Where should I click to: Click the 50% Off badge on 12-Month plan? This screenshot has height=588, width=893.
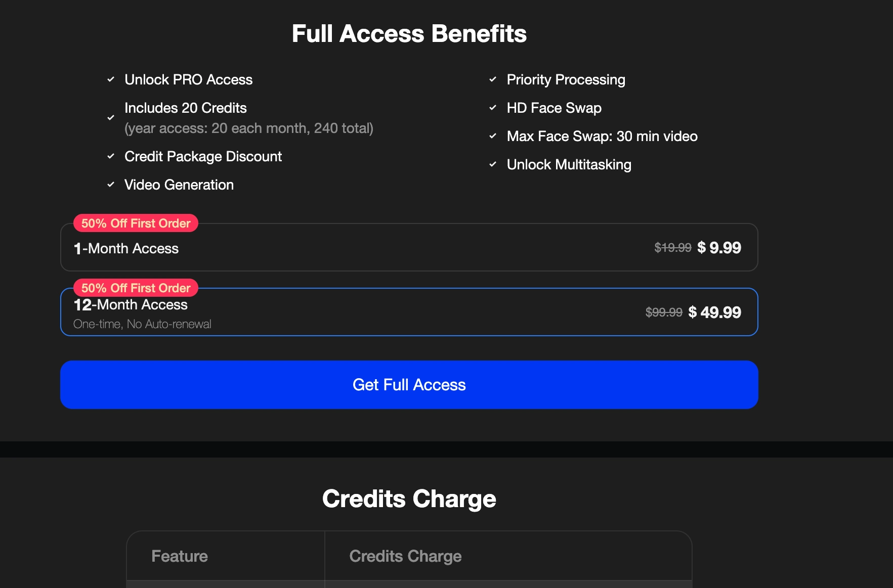click(135, 288)
